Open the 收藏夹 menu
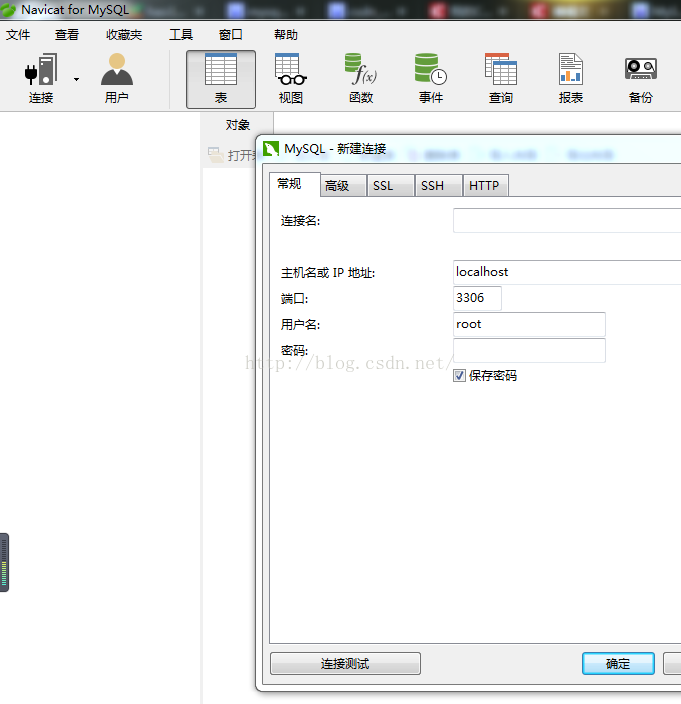681x704 pixels. pyautogui.click(x=124, y=35)
